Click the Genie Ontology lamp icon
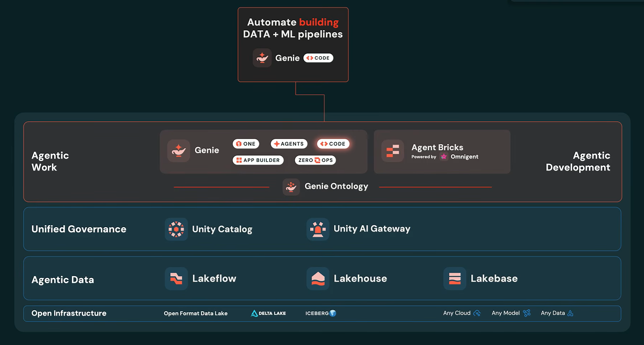 [x=291, y=187]
